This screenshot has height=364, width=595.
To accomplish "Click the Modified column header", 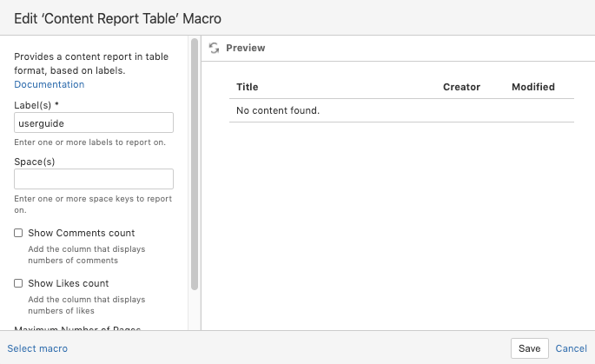I will 532,87.
